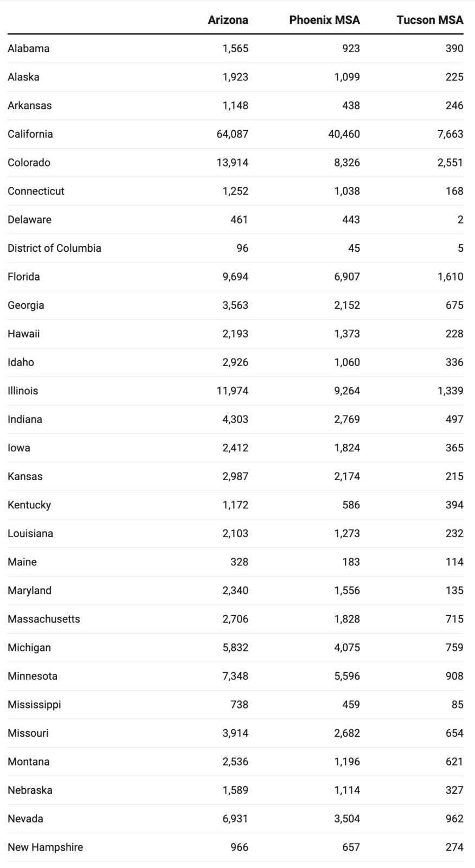Screen dimensions: 475x868
Task: Select Hawaii Arizona value 2,193
Action: [235, 334]
